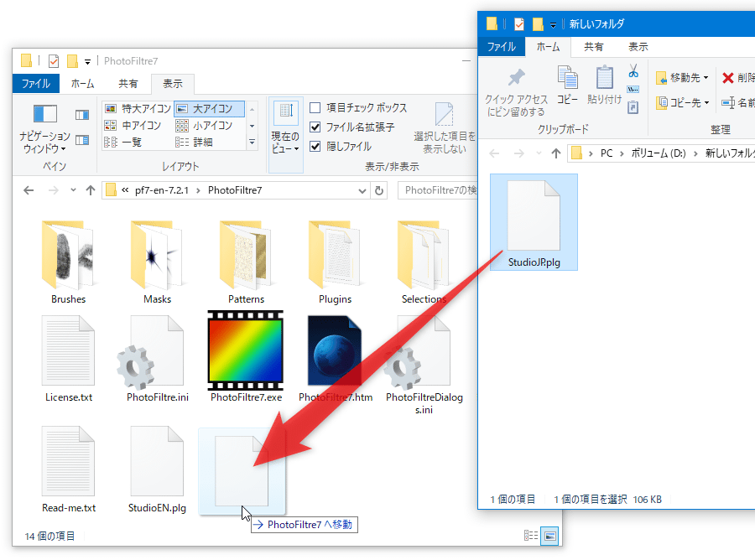Open the Copy to dropdown

(x=682, y=102)
